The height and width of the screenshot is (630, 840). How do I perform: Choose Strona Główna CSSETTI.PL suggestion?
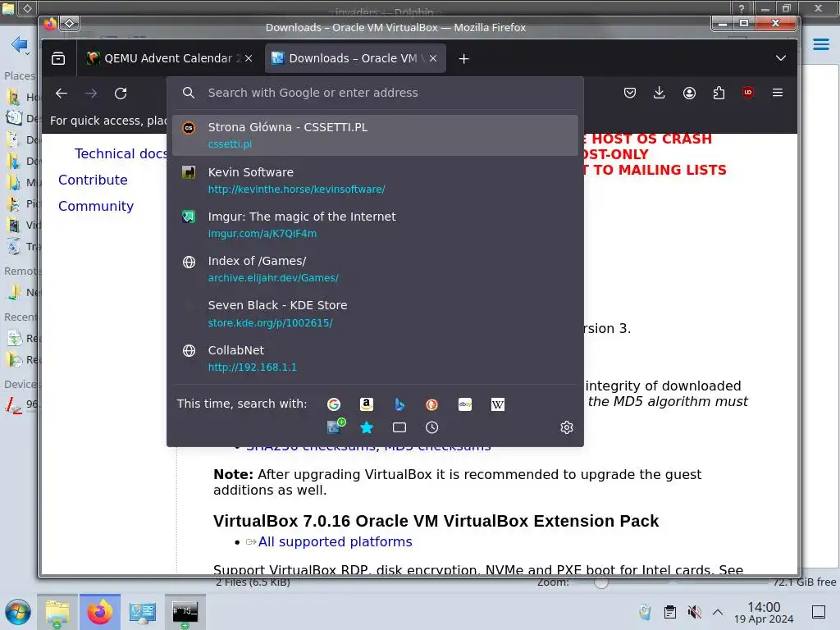coord(375,135)
